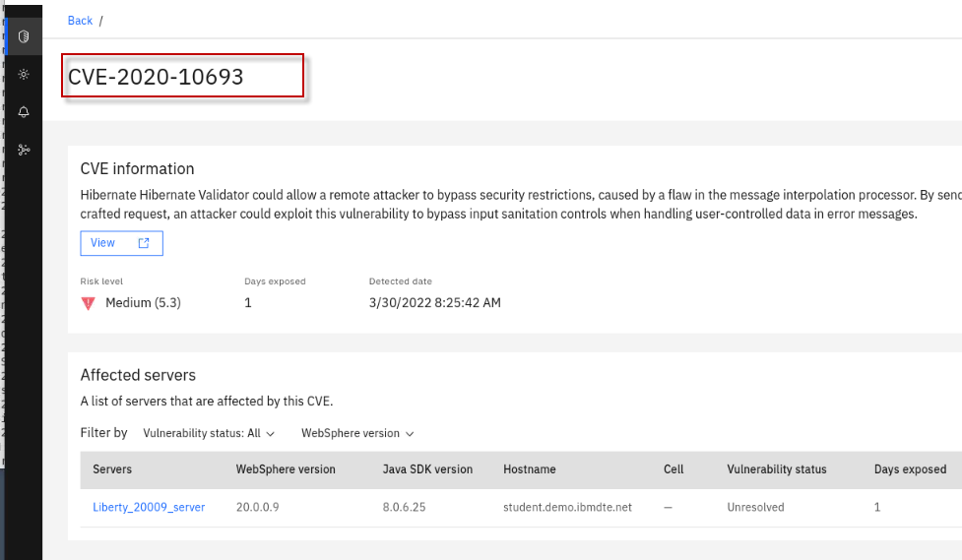Click the Cell column header
This screenshot has width=962, height=560.
point(673,469)
